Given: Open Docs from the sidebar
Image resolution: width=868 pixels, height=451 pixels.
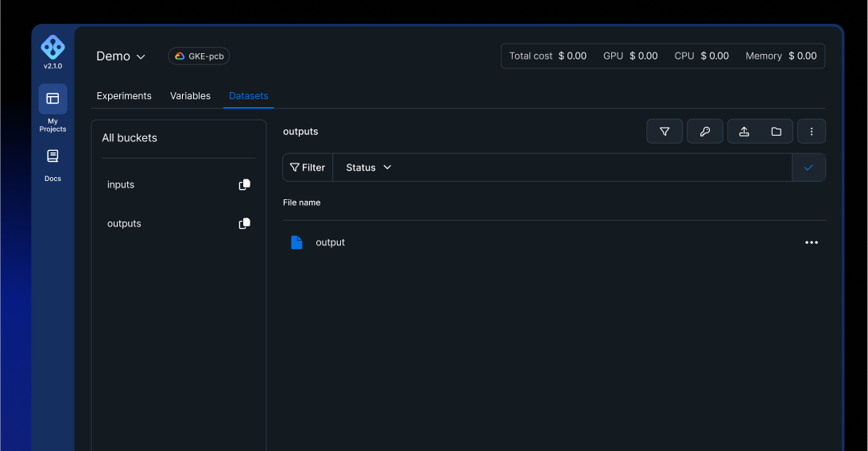Looking at the screenshot, I should tap(52, 165).
